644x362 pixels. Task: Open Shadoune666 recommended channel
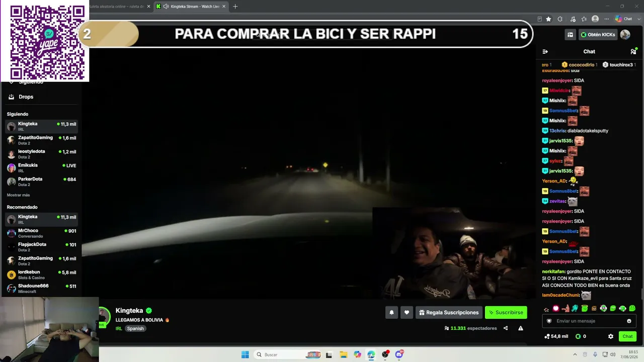(x=41, y=288)
